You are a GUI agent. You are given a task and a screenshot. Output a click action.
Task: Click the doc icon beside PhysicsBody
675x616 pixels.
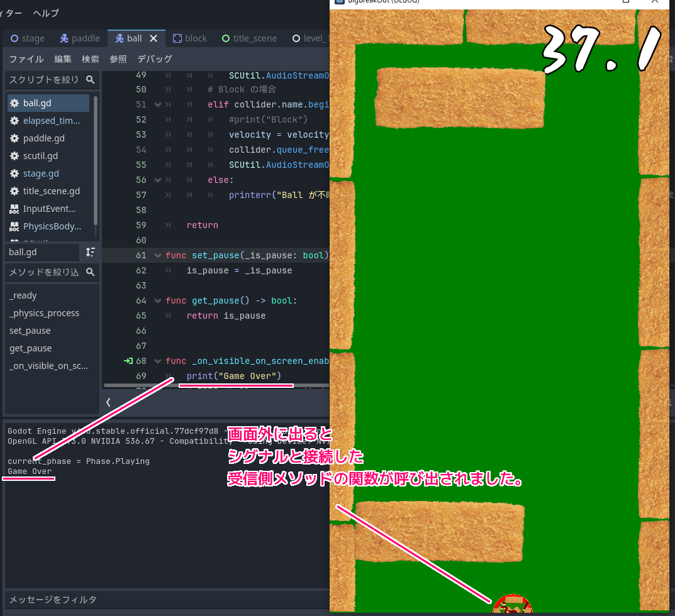(x=14, y=227)
